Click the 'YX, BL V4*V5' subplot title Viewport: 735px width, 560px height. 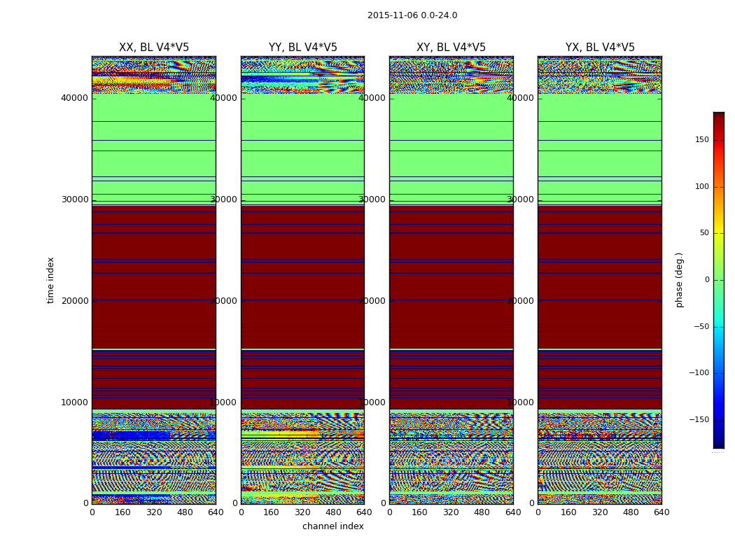click(600, 48)
